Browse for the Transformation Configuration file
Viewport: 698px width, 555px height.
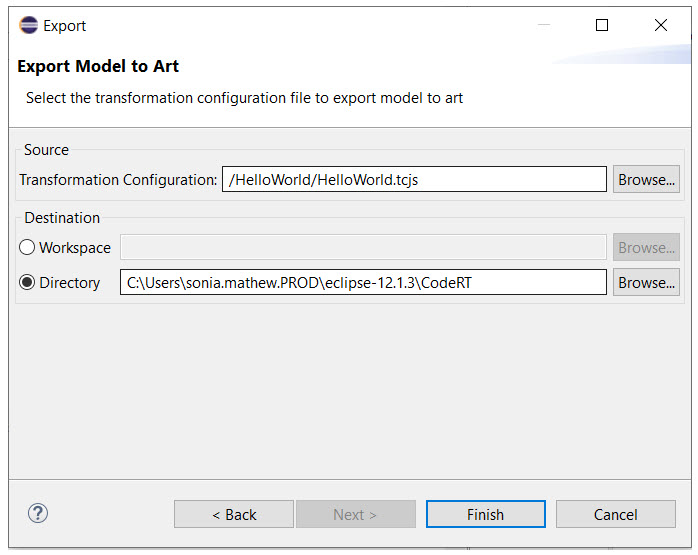(646, 179)
